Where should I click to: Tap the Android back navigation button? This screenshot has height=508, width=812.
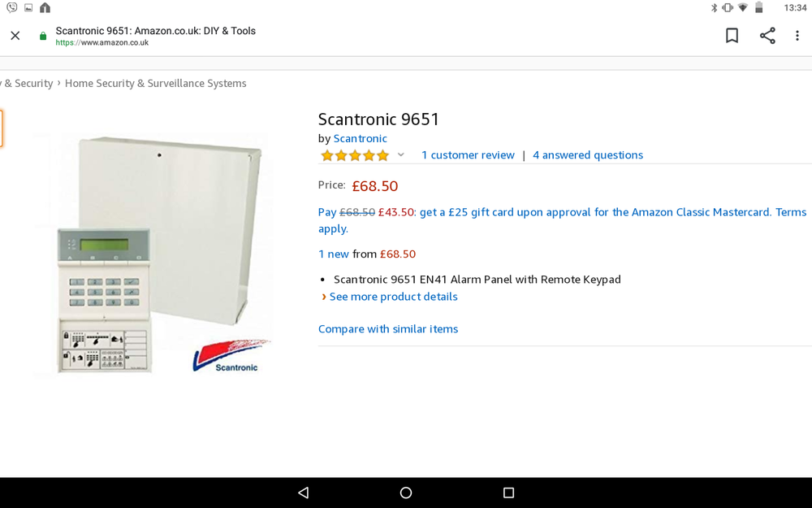pos(304,493)
